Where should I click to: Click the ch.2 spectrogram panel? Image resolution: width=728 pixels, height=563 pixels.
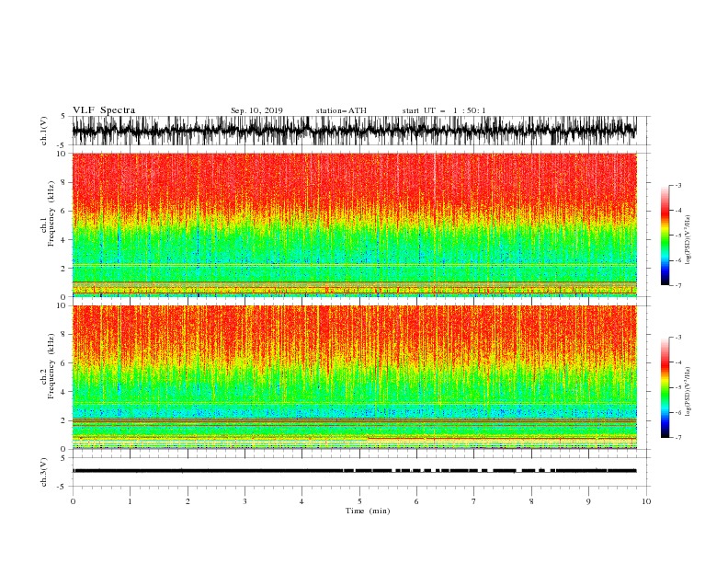tap(354, 377)
